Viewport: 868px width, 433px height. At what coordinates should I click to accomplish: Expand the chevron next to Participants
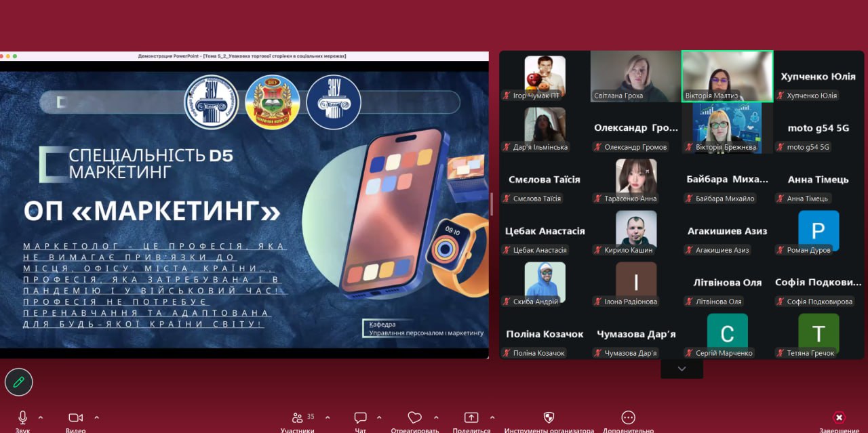[x=328, y=417]
